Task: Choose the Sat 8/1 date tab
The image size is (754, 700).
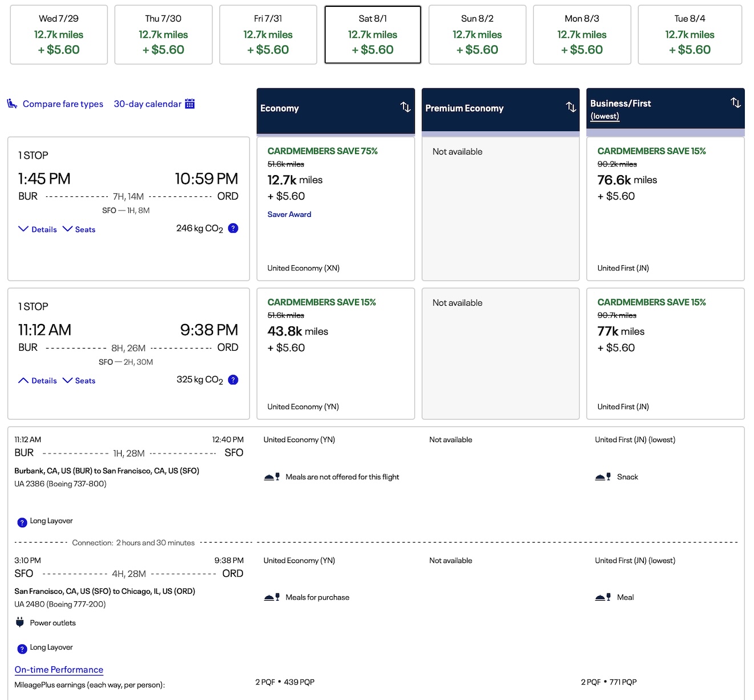Action: point(373,35)
